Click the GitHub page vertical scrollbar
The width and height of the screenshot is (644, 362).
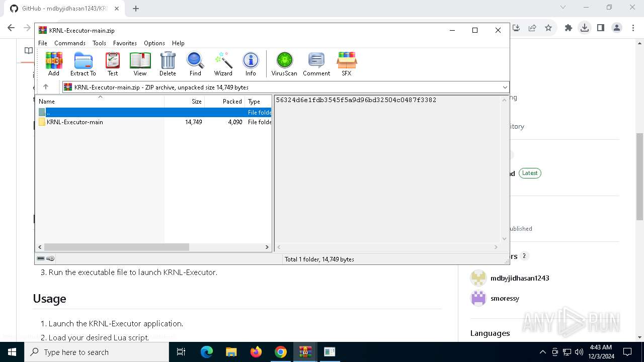pyautogui.click(x=639, y=176)
